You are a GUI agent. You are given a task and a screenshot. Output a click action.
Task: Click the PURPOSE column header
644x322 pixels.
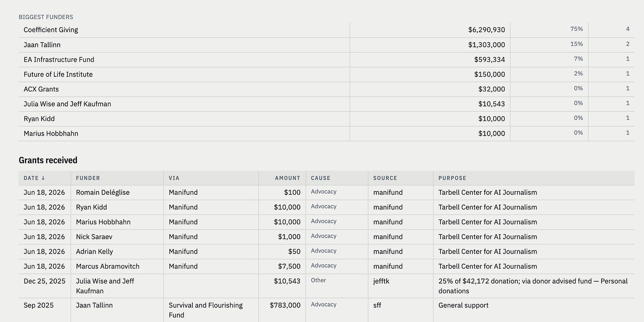pos(452,178)
